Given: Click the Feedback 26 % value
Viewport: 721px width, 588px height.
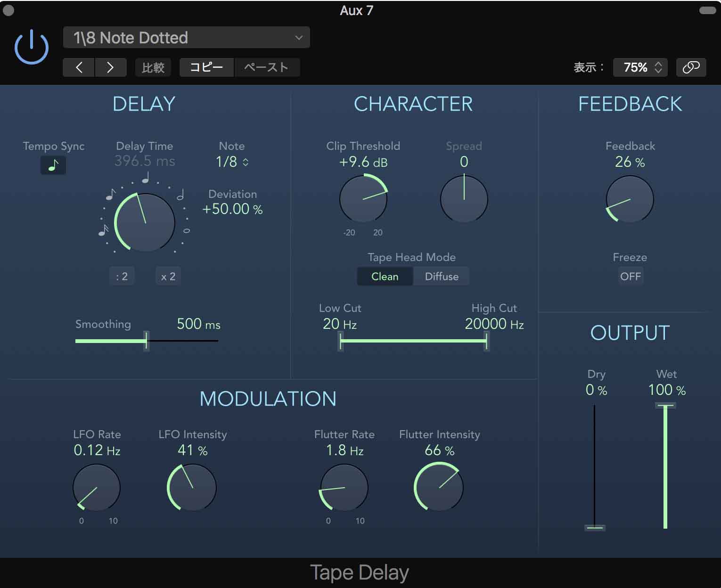Looking at the screenshot, I should [x=630, y=162].
